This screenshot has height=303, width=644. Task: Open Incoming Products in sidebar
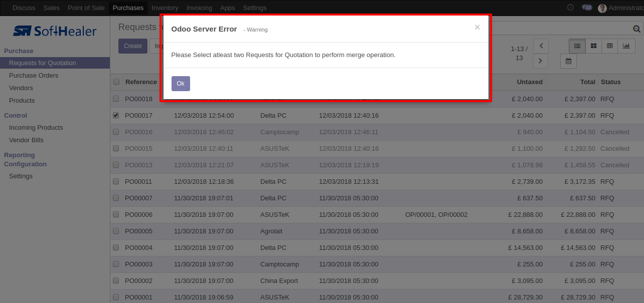click(x=36, y=127)
